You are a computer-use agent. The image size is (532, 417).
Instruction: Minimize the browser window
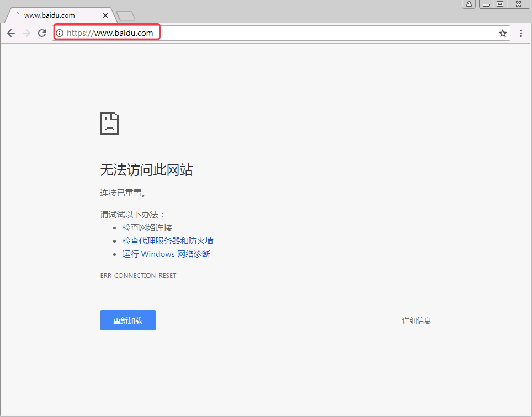(x=486, y=4)
